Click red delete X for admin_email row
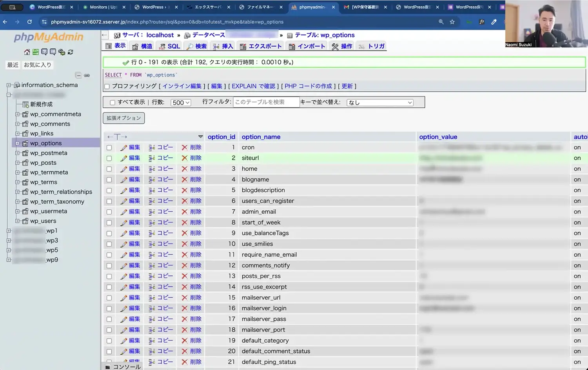 point(184,212)
